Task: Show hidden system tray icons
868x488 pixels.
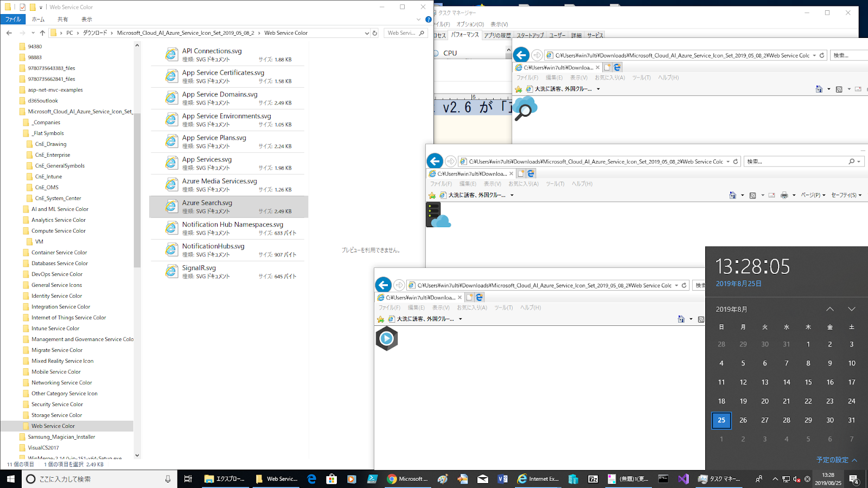Action: point(775,479)
